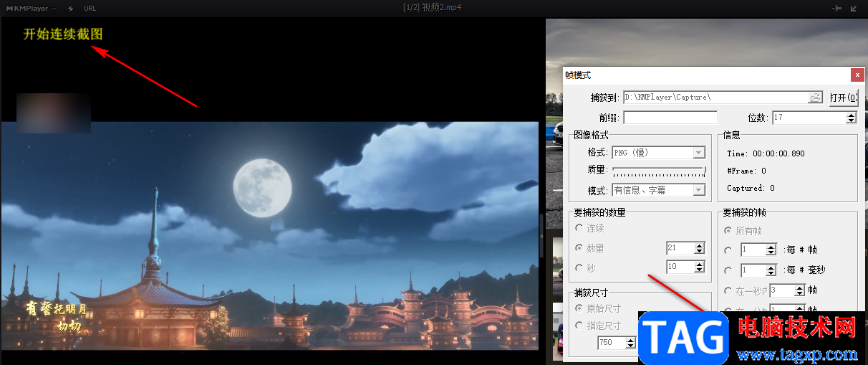Click the 打开 button

pos(843,98)
